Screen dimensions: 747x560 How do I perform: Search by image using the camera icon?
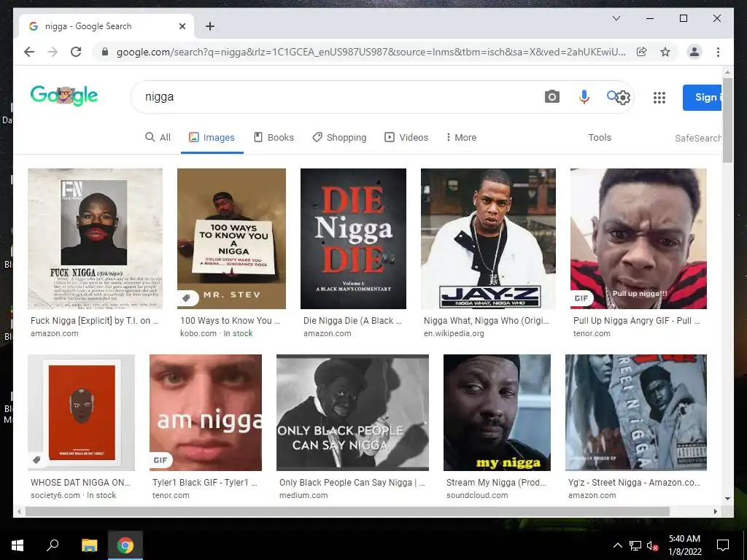click(x=551, y=97)
